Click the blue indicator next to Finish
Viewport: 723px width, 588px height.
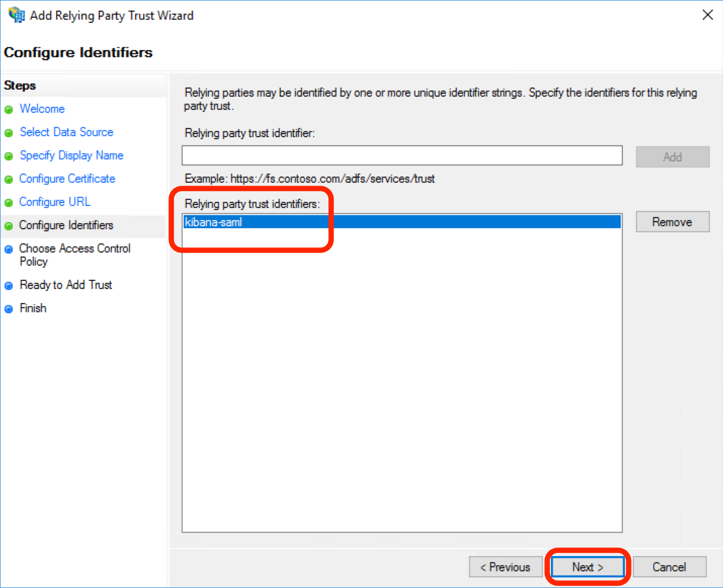[9, 309]
